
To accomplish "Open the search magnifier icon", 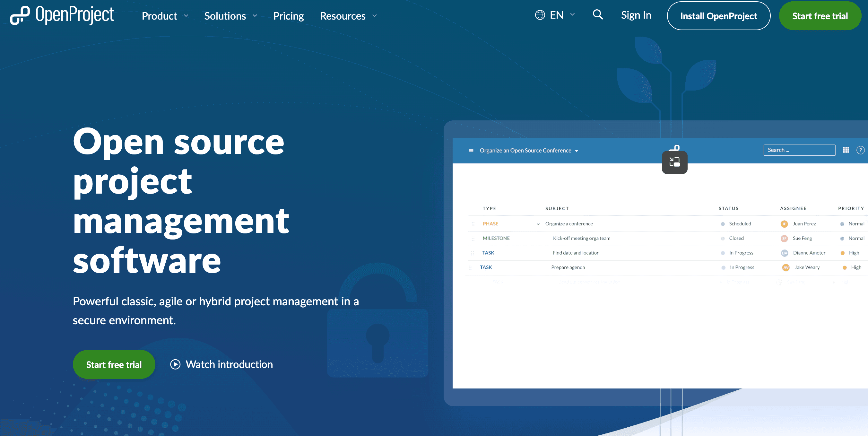I will pyautogui.click(x=598, y=14).
